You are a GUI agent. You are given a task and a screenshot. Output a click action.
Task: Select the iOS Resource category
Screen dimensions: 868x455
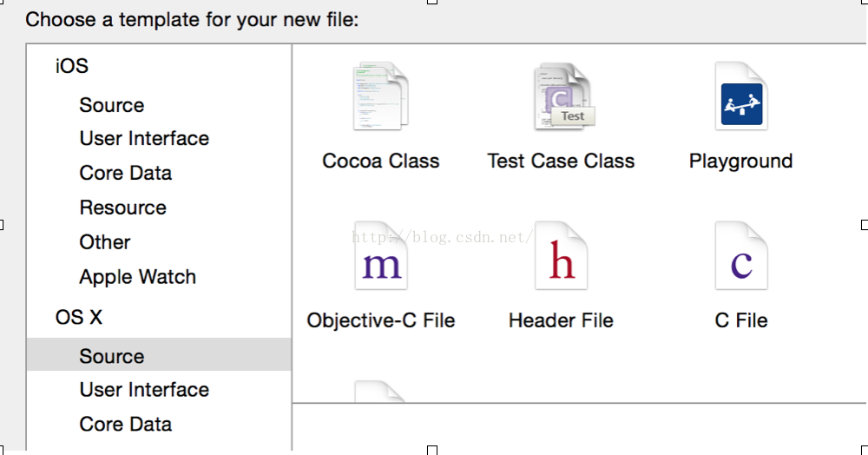[123, 208]
